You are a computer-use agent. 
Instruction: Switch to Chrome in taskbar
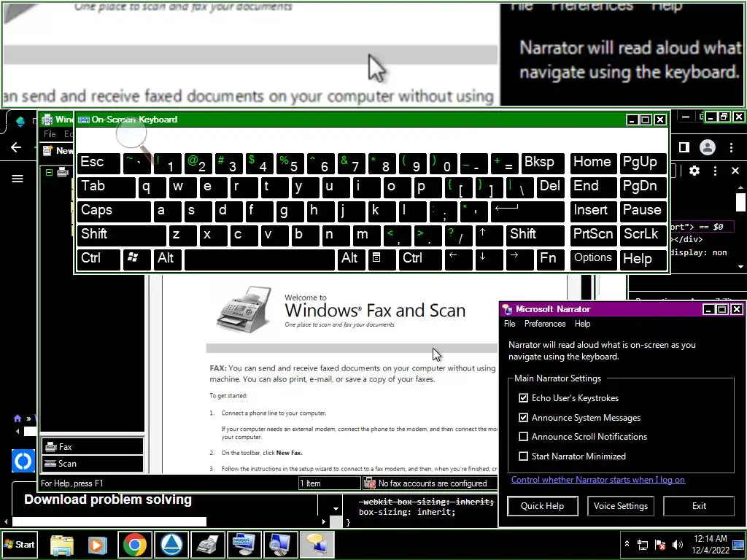(135, 545)
